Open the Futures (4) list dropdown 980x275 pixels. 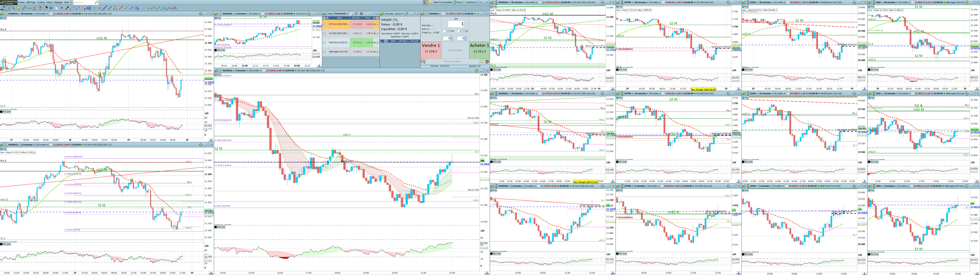coord(341,14)
